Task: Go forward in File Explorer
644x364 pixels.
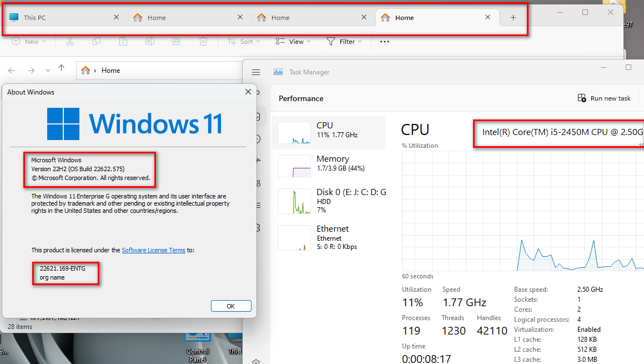Action: tap(31, 71)
